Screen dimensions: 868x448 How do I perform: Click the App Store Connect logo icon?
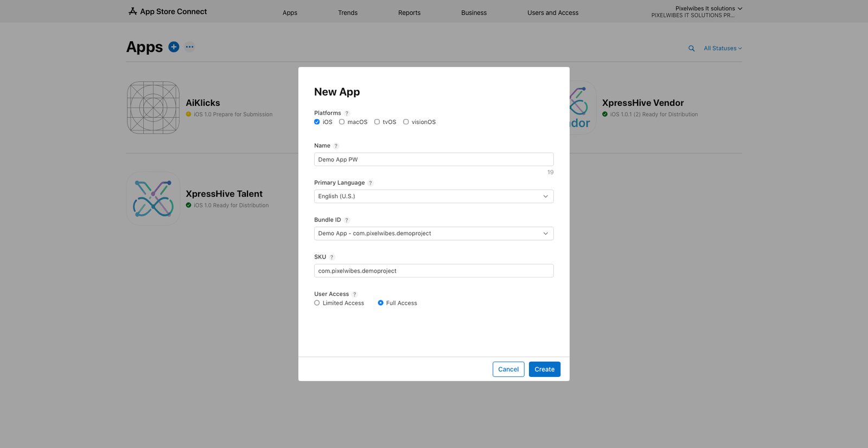(132, 11)
